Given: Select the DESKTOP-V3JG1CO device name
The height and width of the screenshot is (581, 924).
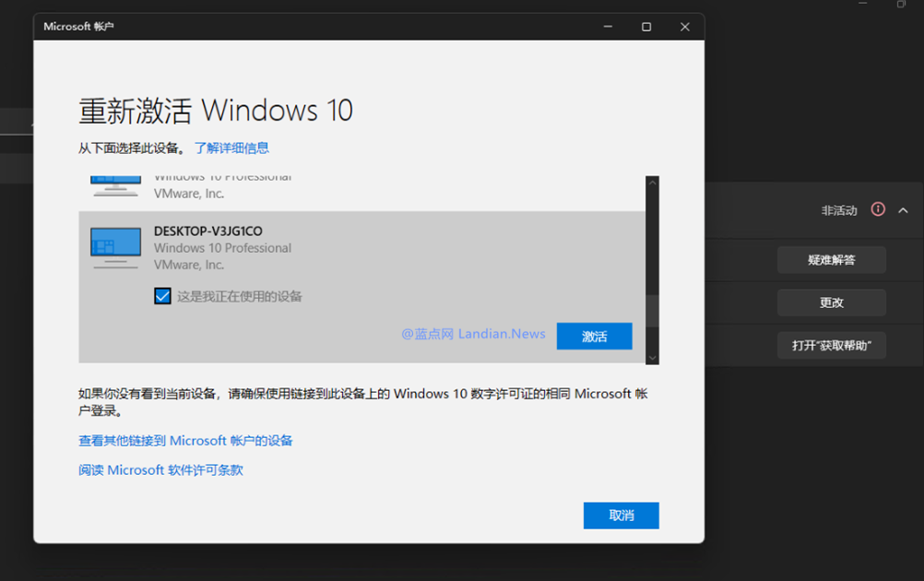Looking at the screenshot, I should point(208,231).
